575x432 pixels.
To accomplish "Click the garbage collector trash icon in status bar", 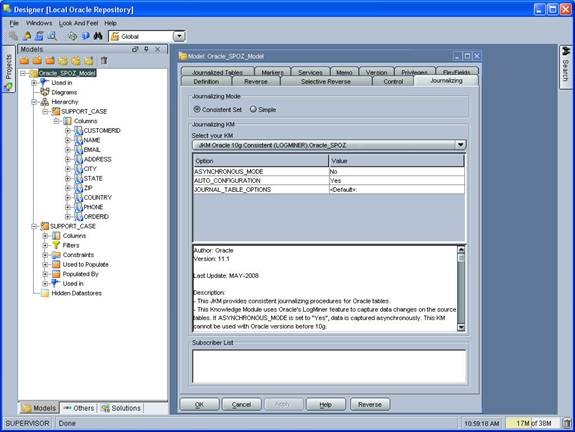I will coord(567,423).
